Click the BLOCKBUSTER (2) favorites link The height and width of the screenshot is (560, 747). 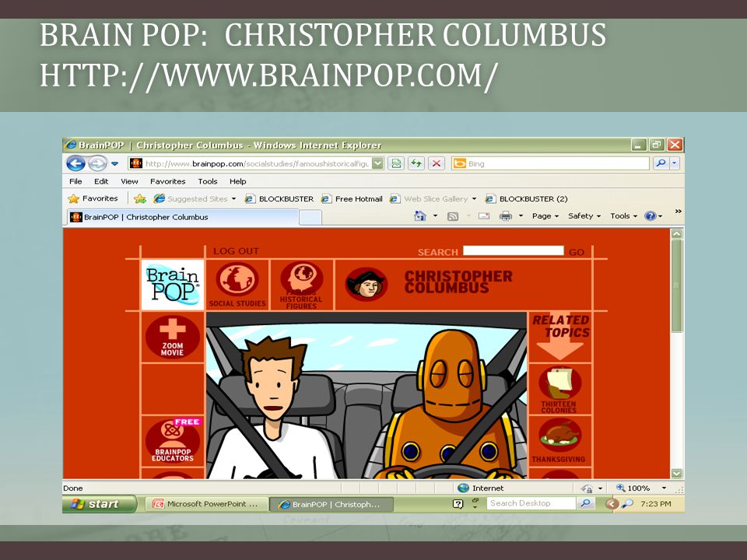pyautogui.click(x=527, y=199)
